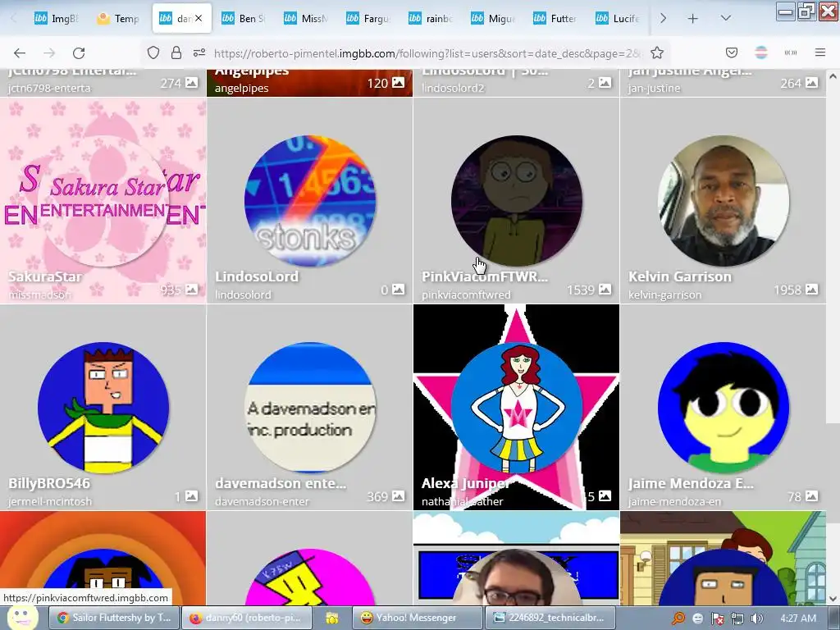The image size is (840, 630).
Task: Open 2246892_technicalbr taskbar window
Action: pos(550,618)
